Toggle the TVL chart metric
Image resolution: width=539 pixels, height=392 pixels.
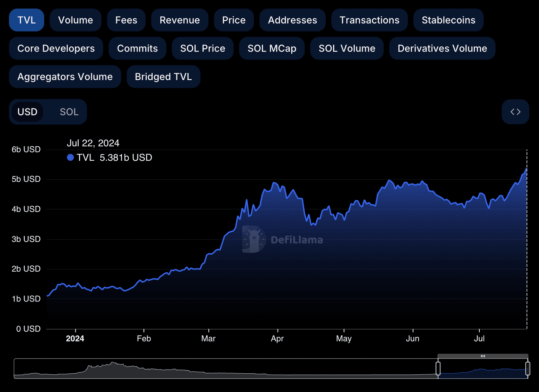tap(27, 20)
